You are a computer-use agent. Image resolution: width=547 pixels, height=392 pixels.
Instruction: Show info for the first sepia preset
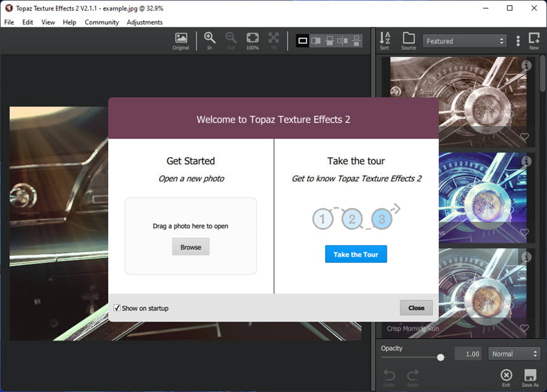point(526,65)
